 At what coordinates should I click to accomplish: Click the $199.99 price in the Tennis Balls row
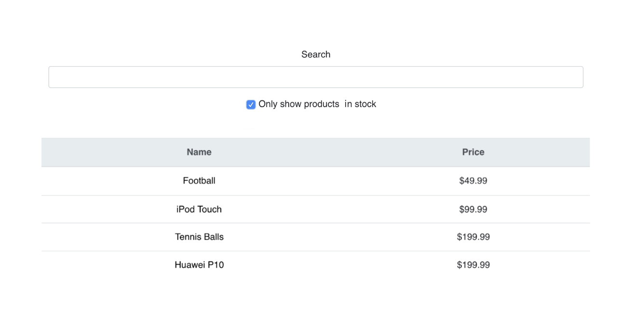click(x=473, y=237)
